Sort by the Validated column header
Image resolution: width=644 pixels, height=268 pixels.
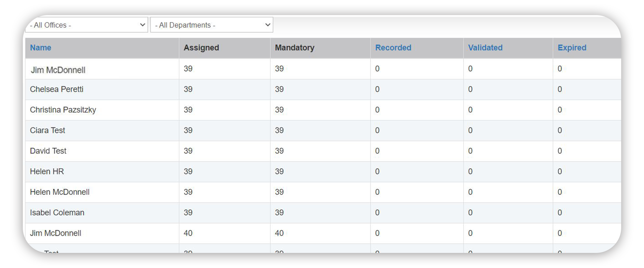[485, 48]
